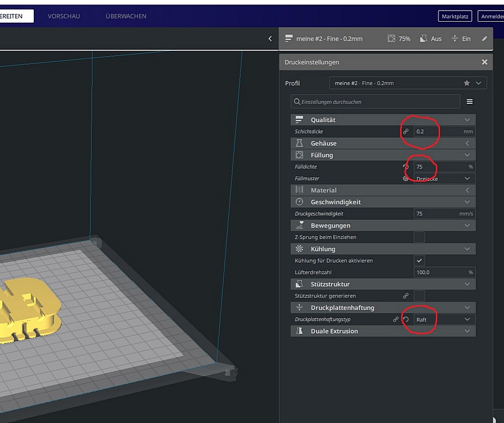Collapse the Kühlung section chevron
The image size is (504, 423).
pyautogui.click(x=467, y=249)
